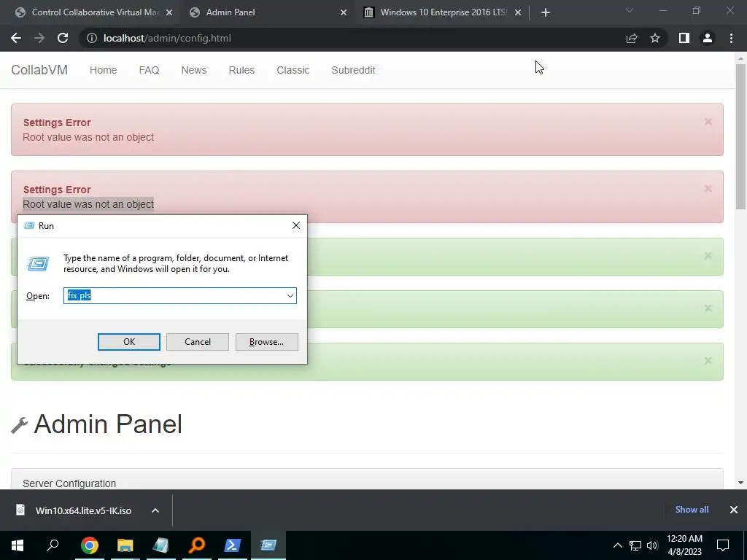Close the downloads bar
The image size is (747, 560).
pyautogui.click(x=734, y=510)
